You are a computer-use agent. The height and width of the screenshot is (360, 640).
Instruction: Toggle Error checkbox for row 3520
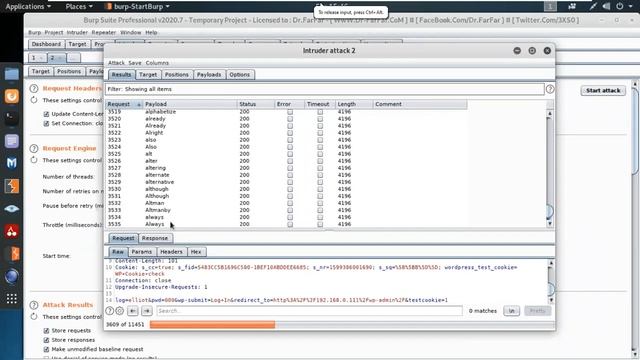pyautogui.click(x=290, y=119)
